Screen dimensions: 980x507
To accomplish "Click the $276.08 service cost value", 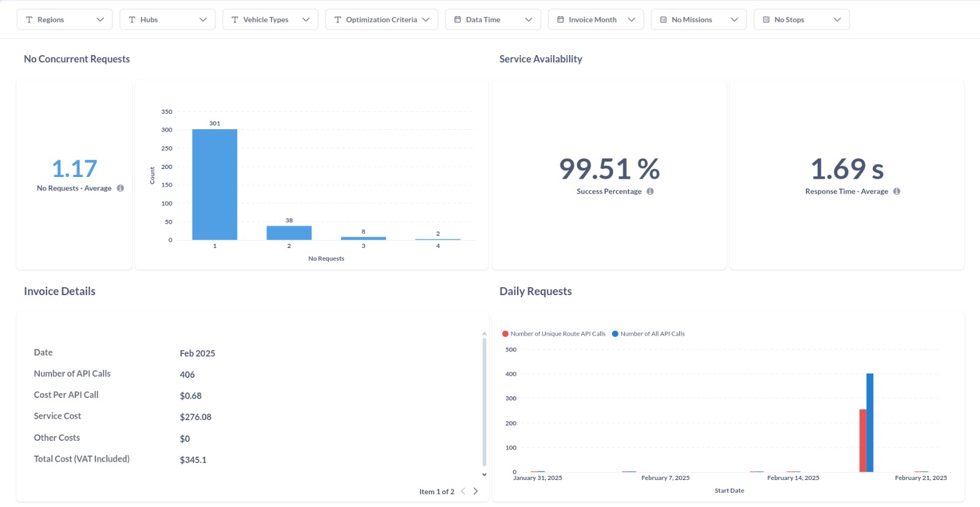I will pyautogui.click(x=195, y=417).
